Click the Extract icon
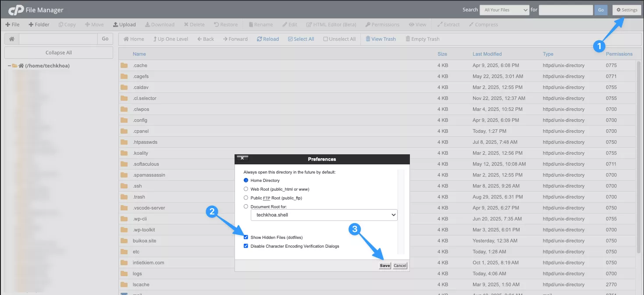This screenshot has width=644, height=295. [448, 24]
